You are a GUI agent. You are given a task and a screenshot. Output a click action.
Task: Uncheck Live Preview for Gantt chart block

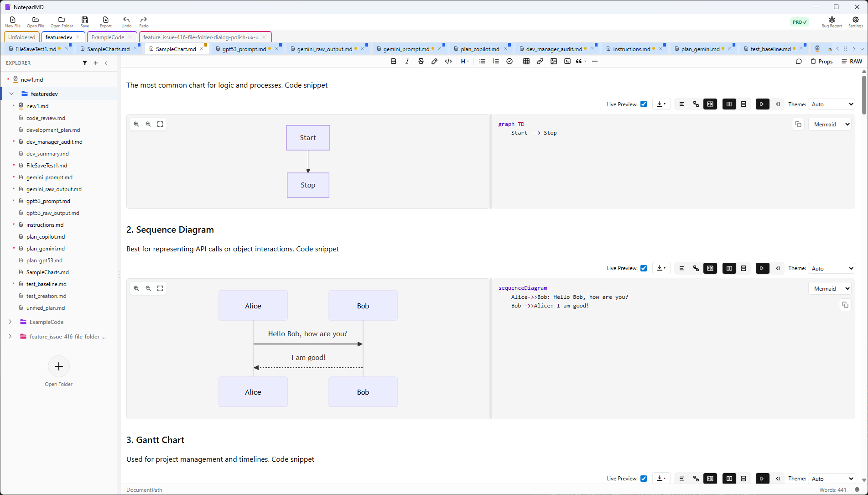[644, 479]
